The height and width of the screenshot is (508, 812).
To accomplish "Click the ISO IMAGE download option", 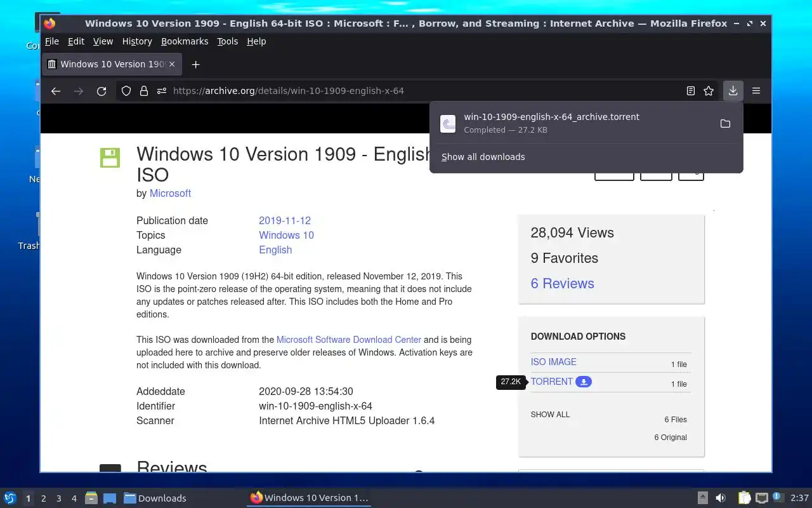I will (554, 362).
